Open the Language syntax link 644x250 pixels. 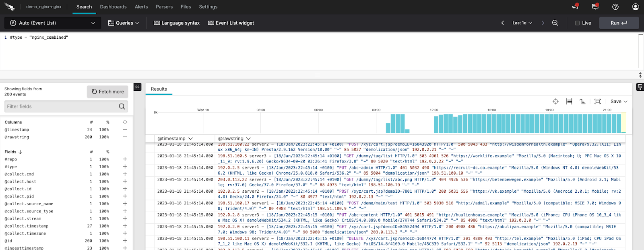(177, 23)
